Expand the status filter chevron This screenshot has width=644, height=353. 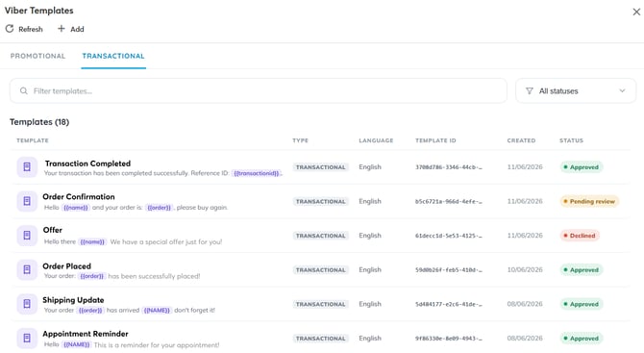pos(622,90)
